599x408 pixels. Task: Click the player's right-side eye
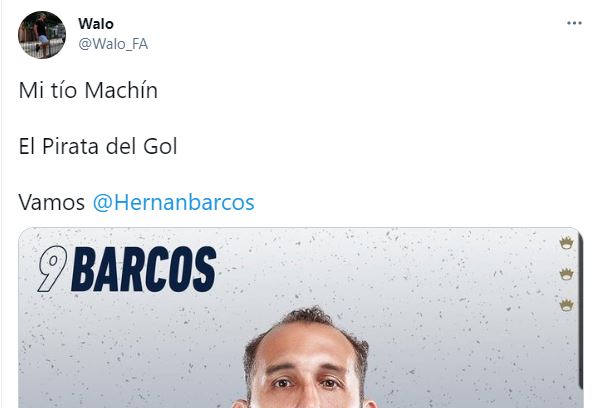coord(331,383)
